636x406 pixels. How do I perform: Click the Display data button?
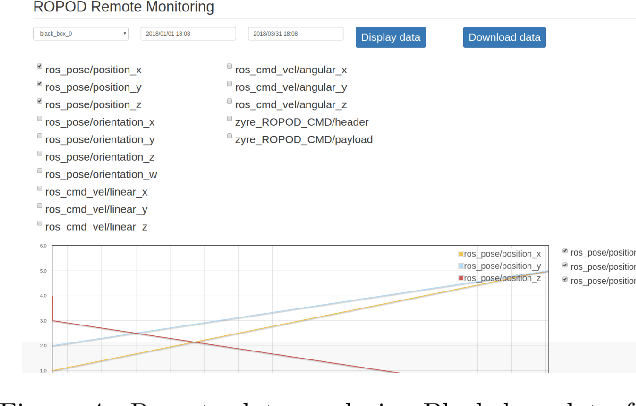(391, 37)
